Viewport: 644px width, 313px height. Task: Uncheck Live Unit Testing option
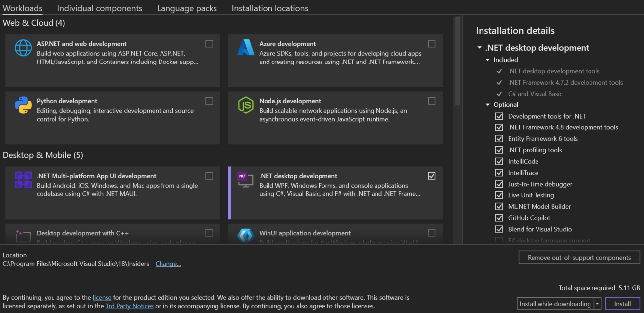pyautogui.click(x=500, y=195)
